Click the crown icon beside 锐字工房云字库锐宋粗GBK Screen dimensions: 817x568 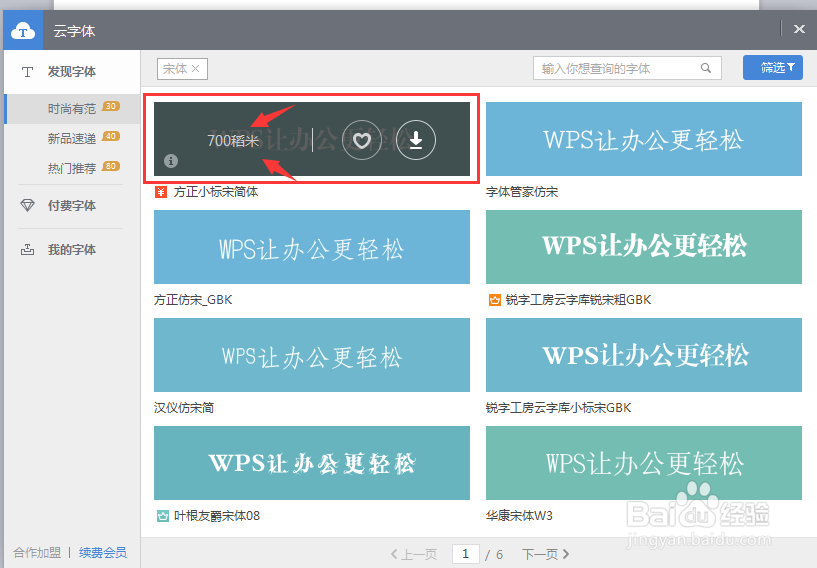[x=494, y=300]
